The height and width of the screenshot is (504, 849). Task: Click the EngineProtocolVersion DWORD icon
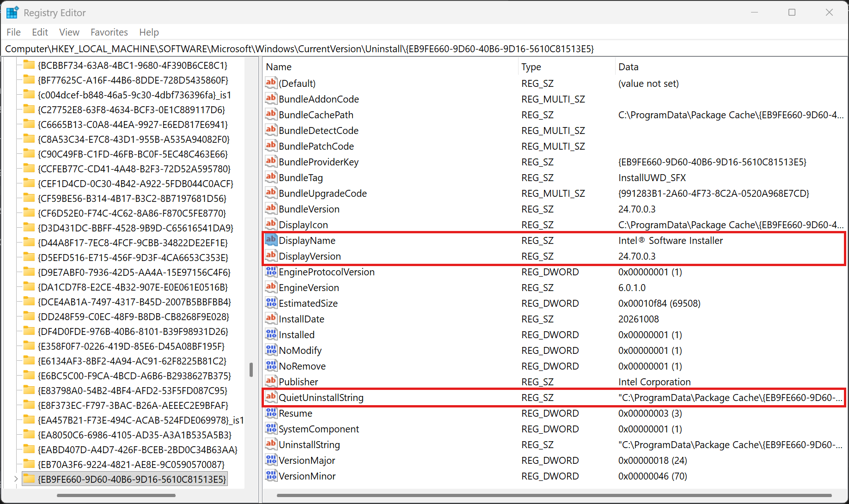click(x=271, y=272)
